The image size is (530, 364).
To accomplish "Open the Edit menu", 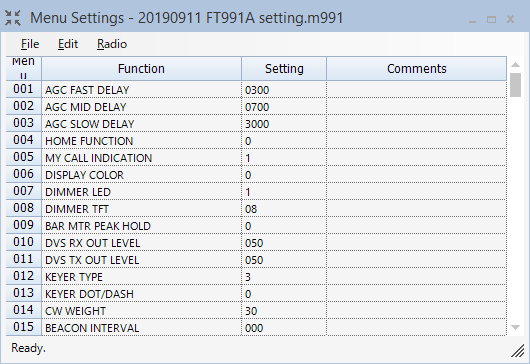I will point(68,44).
